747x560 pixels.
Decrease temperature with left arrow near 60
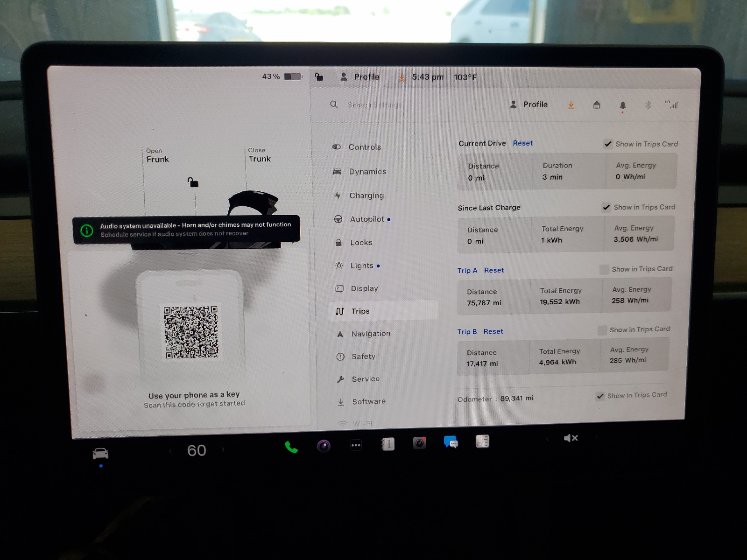point(170,451)
